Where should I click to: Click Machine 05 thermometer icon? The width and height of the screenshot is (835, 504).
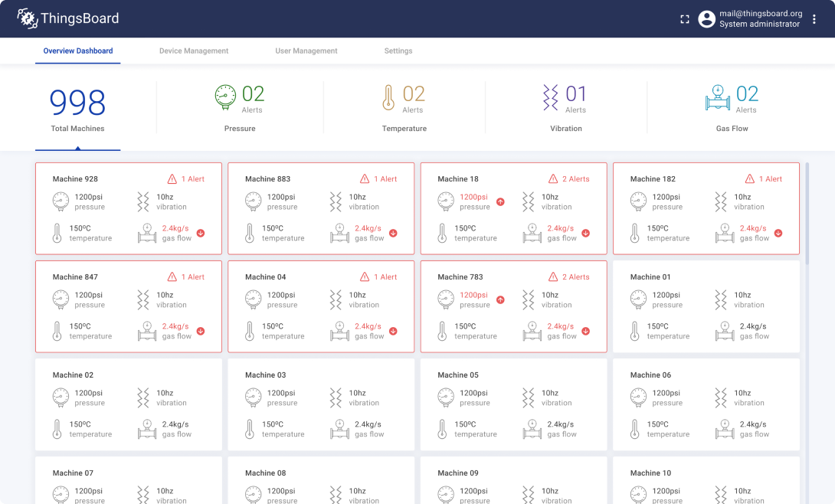click(442, 429)
